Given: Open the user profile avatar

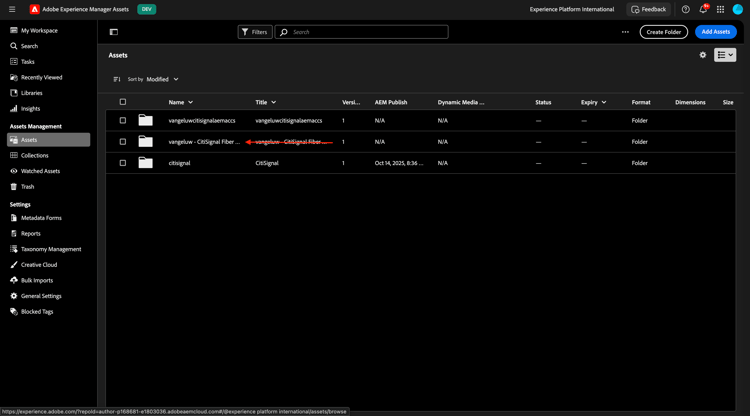Looking at the screenshot, I should [x=738, y=9].
